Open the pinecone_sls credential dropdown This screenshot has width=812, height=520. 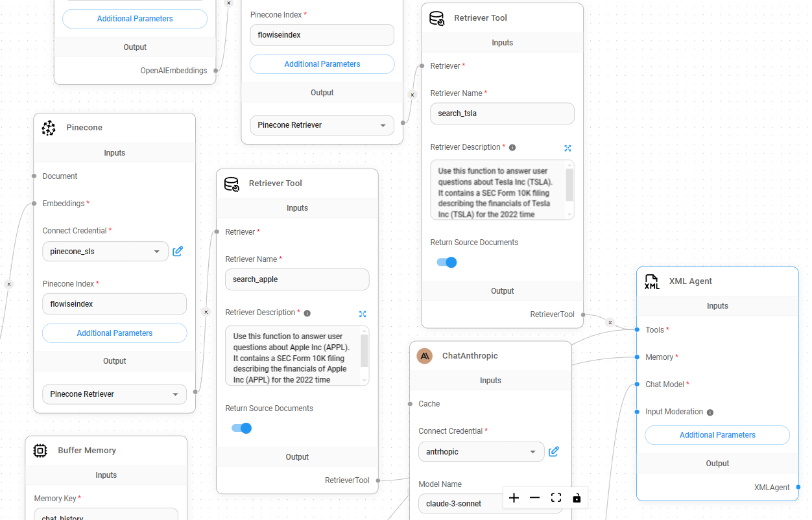[x=105, y=252]
